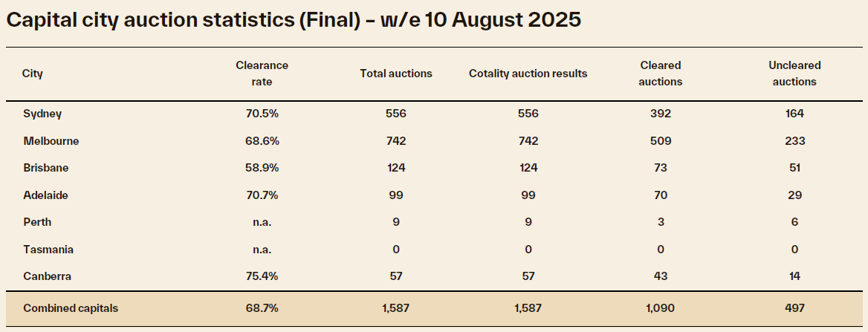Click the Uncleared auctions column header
Image resolution: width=868 pixels, height=332 pixels.
click(794, 74)
